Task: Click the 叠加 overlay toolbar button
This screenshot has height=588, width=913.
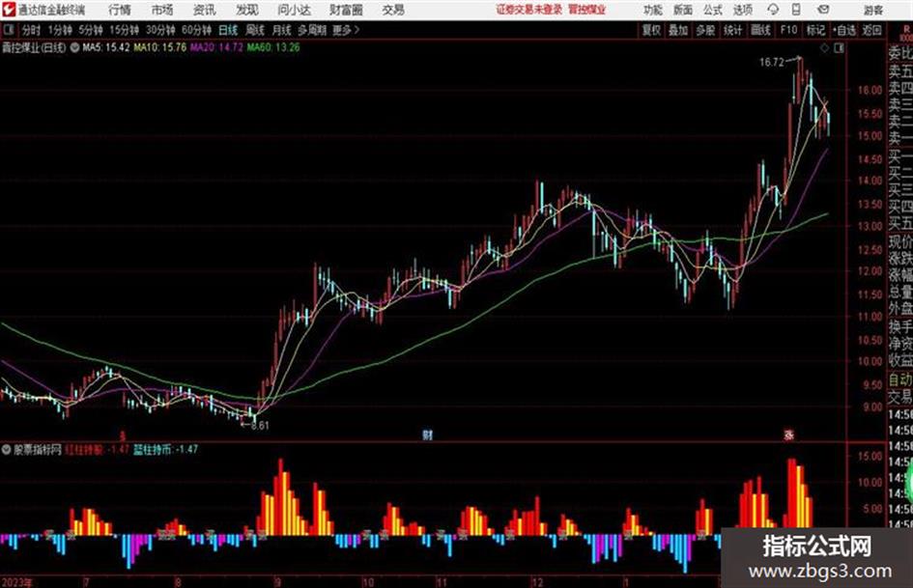Action: point(678,30)
